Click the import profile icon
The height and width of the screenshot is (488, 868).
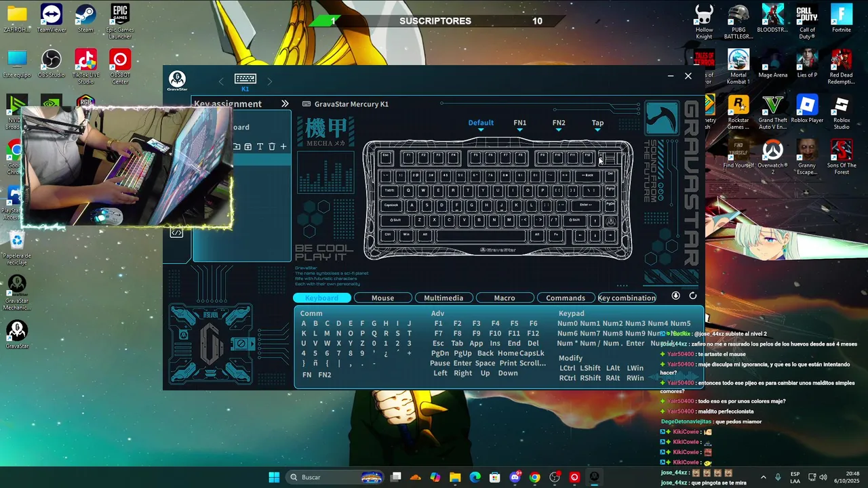[237, 146]
